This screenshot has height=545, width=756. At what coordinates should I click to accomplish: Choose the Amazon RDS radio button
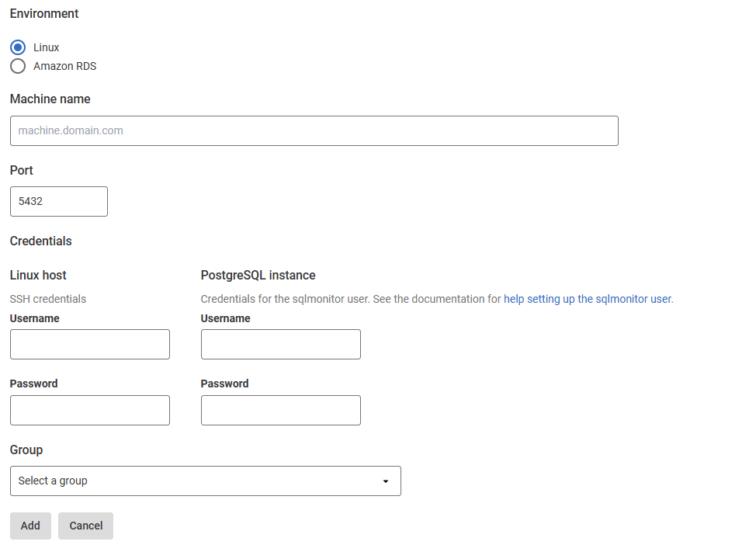point(18,66)
